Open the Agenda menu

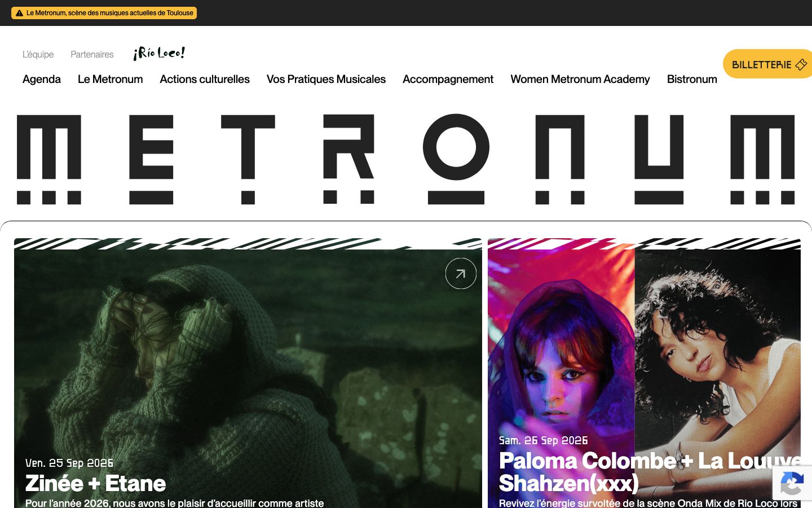point(42,79)
